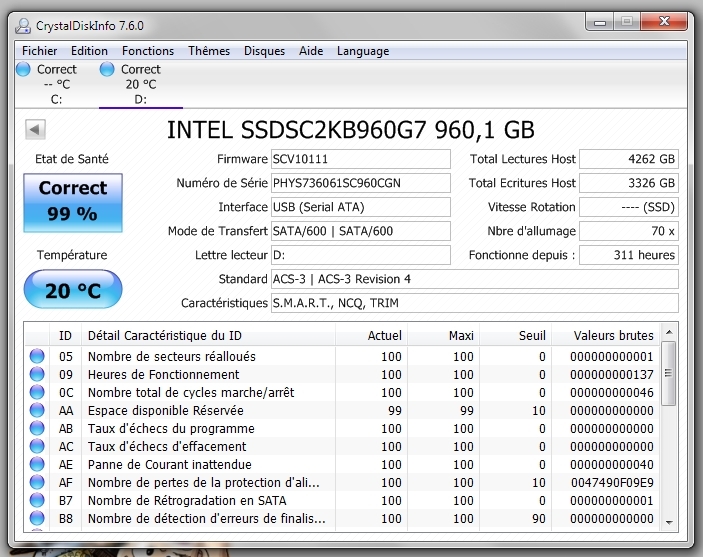Click the Correct 99 % health status button

tap(73, 200)
